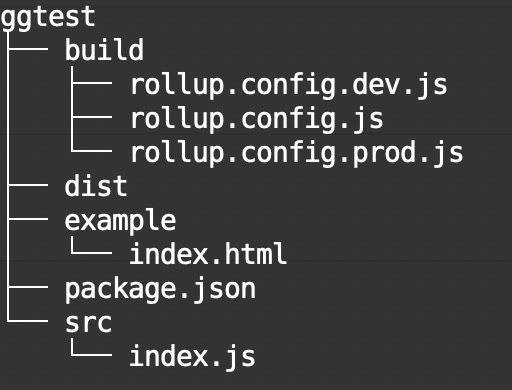Select the package.json file
This screenshot has width=512, height=390.
(160, 290)
